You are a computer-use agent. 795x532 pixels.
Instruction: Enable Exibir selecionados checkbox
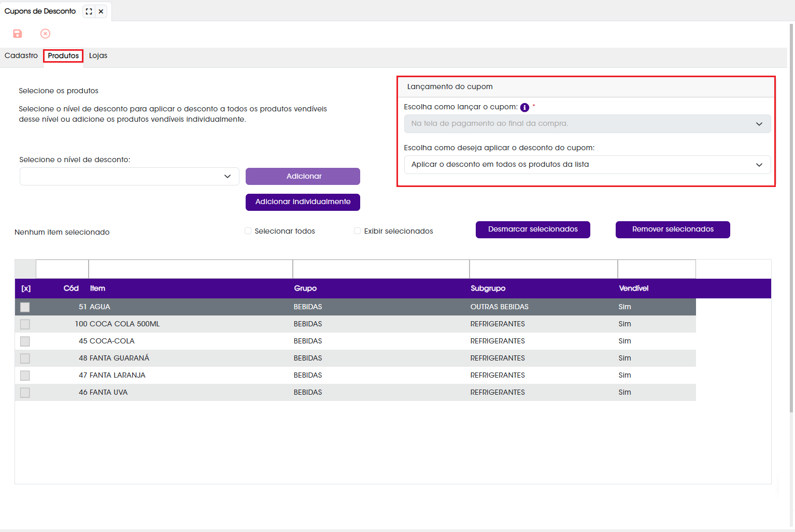click(357, 231)
